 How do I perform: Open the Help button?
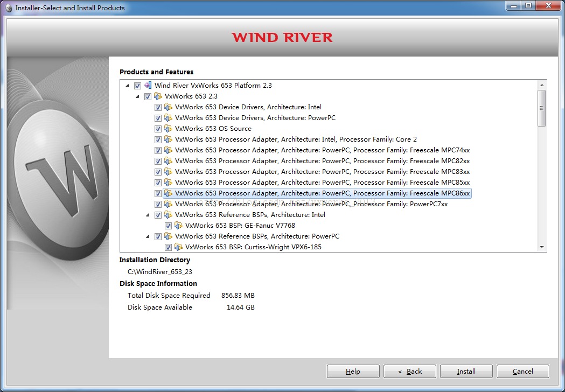353,372
